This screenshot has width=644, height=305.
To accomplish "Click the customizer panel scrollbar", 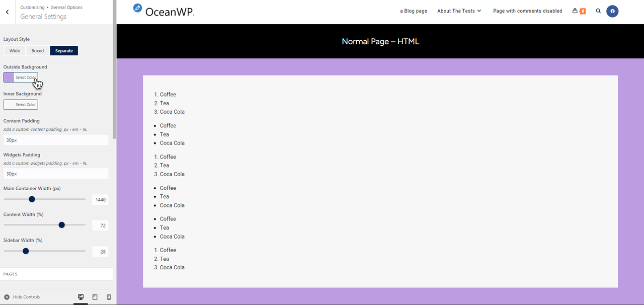I will point(114,70).
